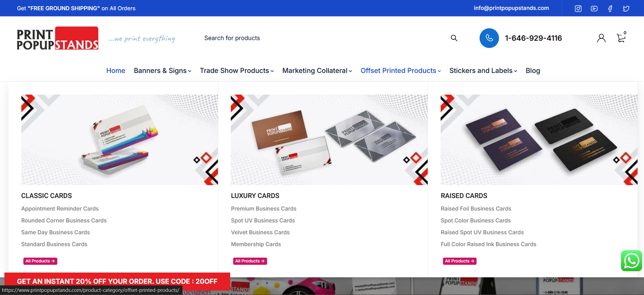Open Rounded Corner Business Cards

coord(64,221)
